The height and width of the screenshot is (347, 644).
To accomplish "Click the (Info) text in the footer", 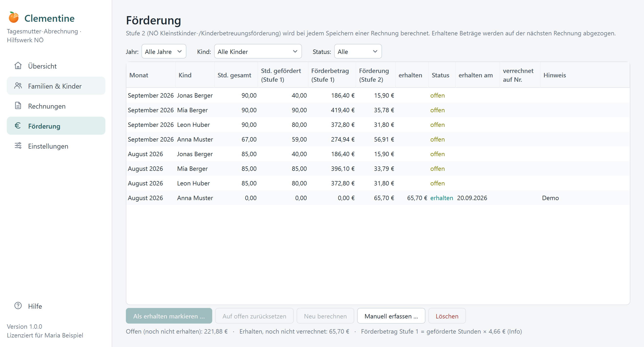I will point(514,331).
